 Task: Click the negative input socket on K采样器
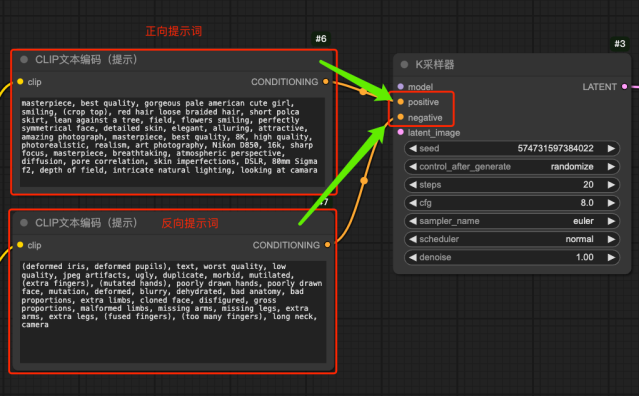point(401,117)
